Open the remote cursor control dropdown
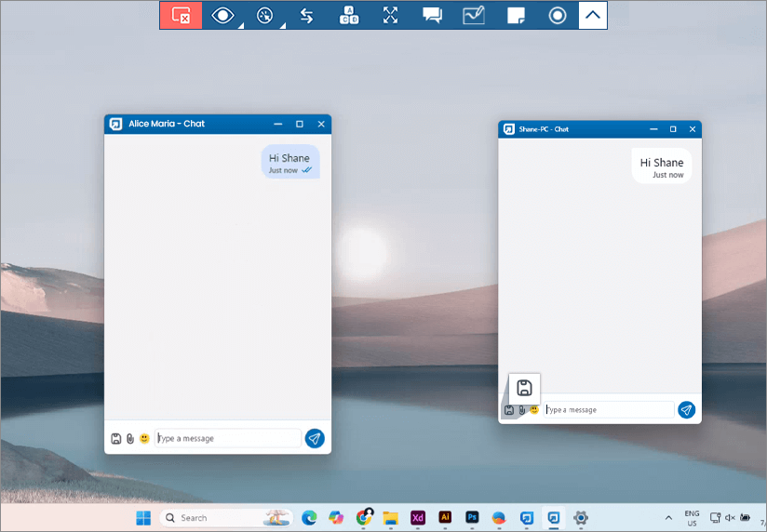Viewport: 767px width, 532px height. point(266,15)
